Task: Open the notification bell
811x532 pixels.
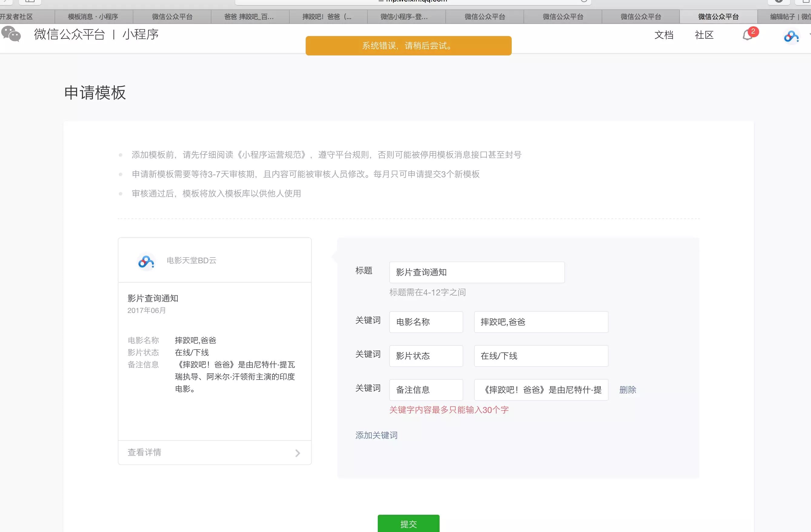Action: [748, 35]
